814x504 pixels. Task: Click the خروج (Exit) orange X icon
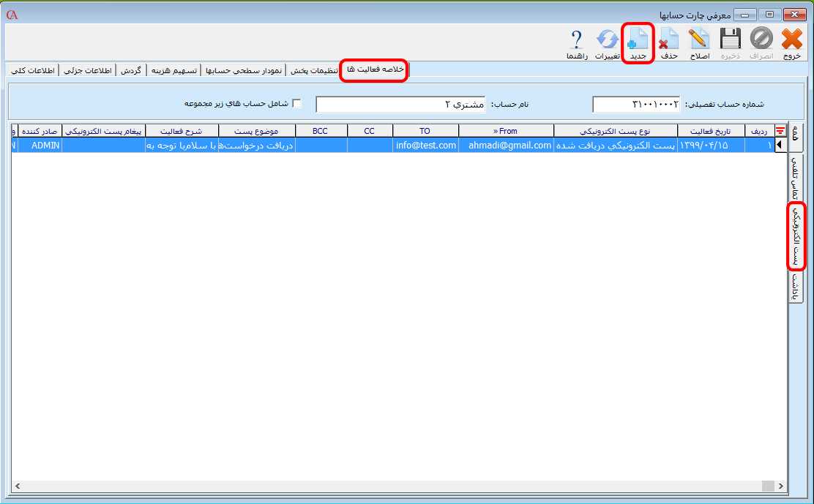click(x=791, y=40)
